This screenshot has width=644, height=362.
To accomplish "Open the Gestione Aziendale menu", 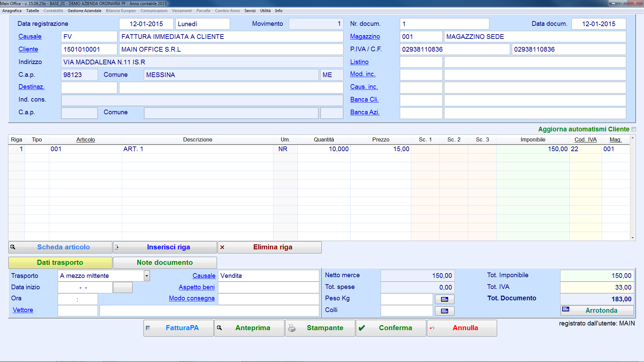I will pos(85,11).
